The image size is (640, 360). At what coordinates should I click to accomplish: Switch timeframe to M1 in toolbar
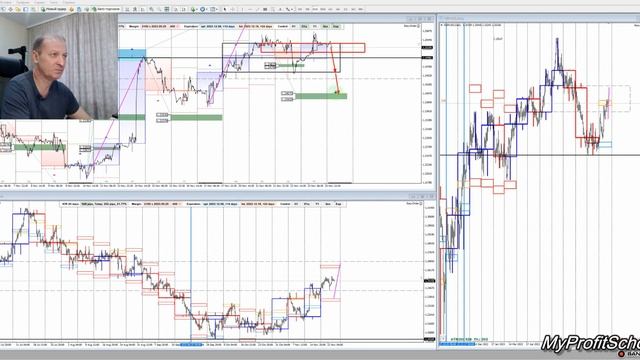point(300,9)
